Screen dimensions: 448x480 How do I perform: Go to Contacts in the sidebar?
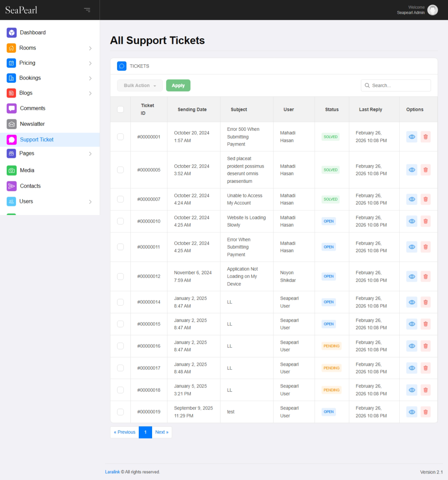[x=30, y=186]
